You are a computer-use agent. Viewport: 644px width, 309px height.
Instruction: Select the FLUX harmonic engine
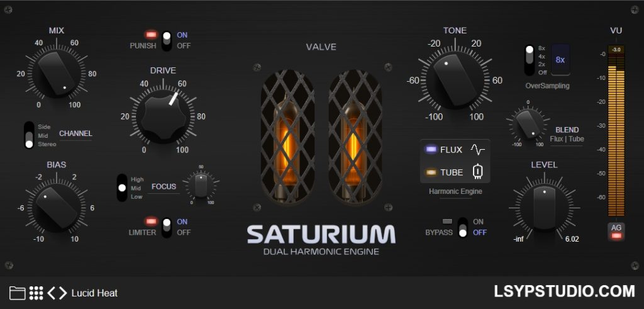point(451,150)
